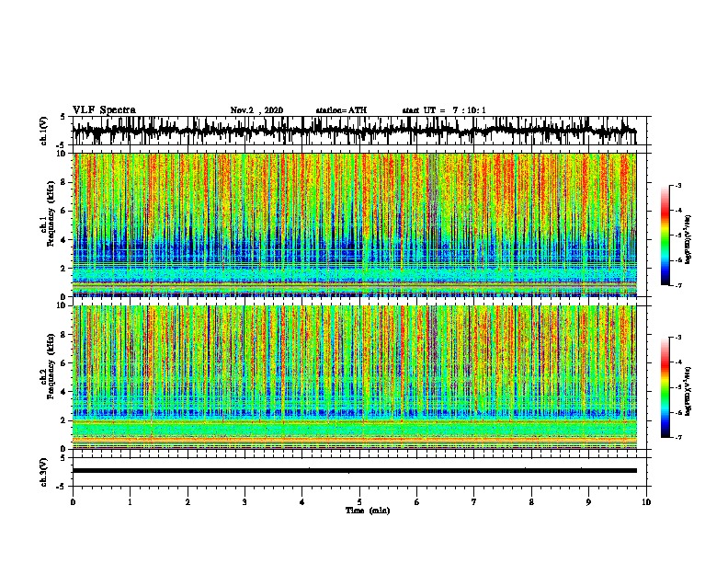This screenshot has height=563, width=728.
Task: Click the "9" minute tick label
Action: (x=588, y=502)
